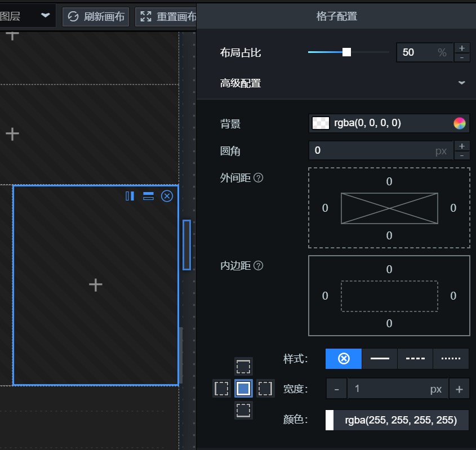The image size is (476, 450).
Task: Add component via plus in middle-left cell
Action: click(x=12, y=134)
